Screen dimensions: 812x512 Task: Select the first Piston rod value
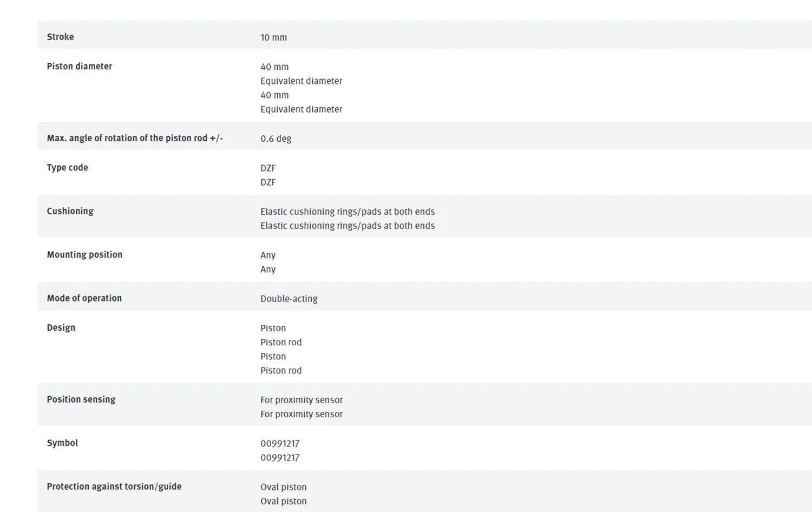pos(281,342)
